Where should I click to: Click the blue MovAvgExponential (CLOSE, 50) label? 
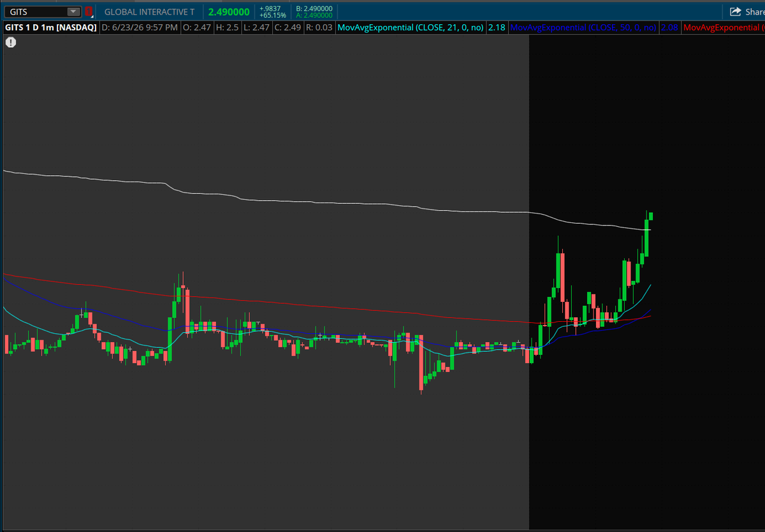[583, 27]
